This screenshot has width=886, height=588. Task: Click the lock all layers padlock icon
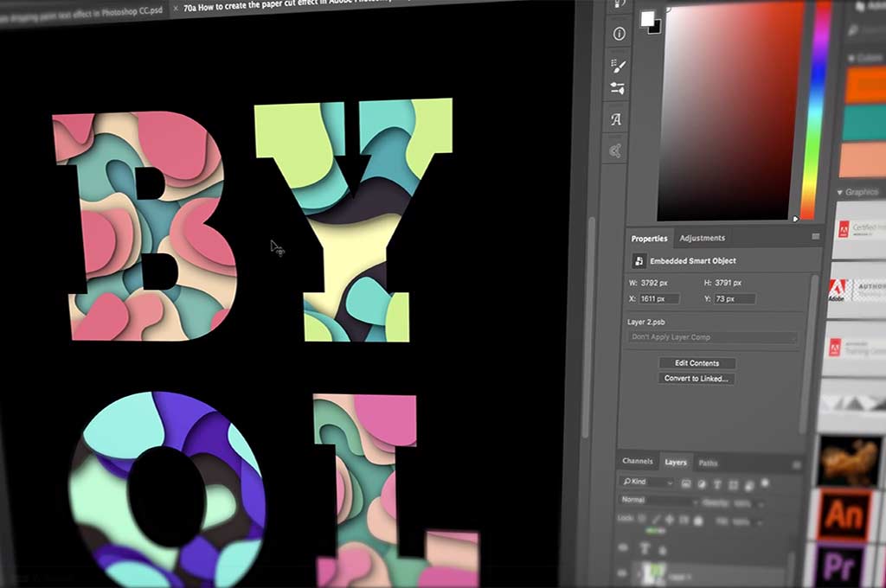(x=698, y=521)
